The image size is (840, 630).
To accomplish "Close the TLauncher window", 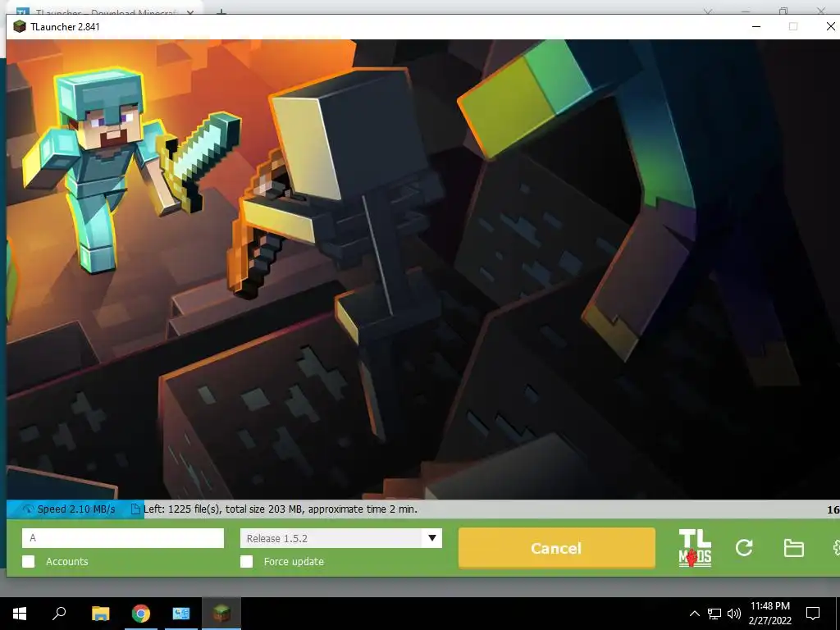I will click(x=830, y=26).
